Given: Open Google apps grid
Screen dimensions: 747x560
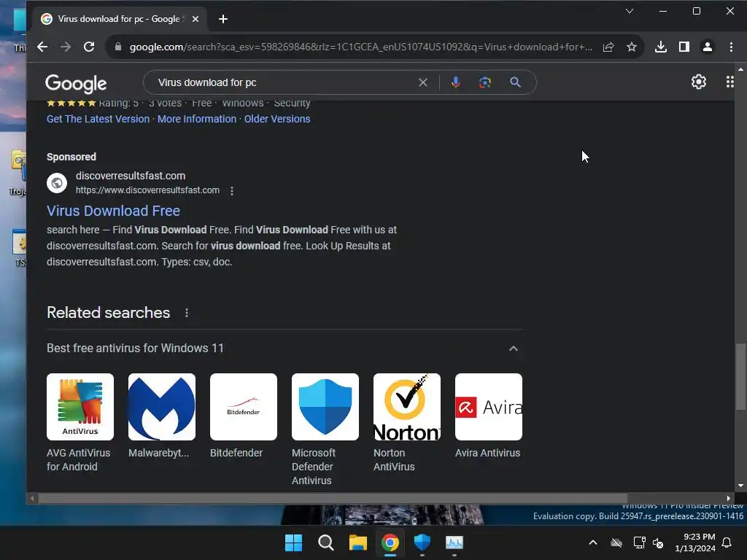Looking at the screenshot, I should click(729, 82).
